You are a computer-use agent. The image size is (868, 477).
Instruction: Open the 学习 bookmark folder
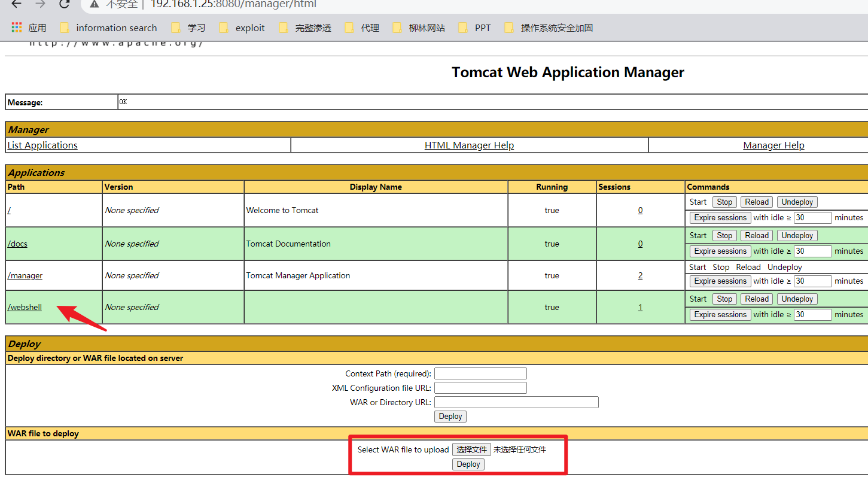(188, 28)
